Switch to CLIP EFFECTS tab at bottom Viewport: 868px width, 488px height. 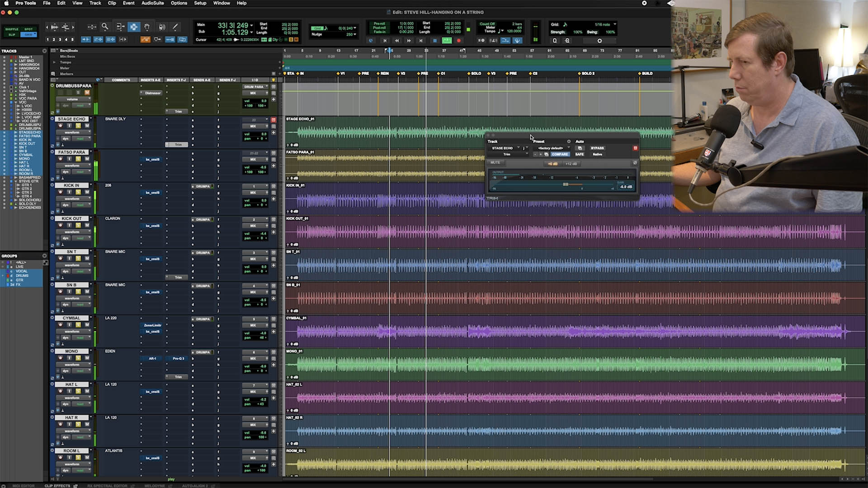57,486
